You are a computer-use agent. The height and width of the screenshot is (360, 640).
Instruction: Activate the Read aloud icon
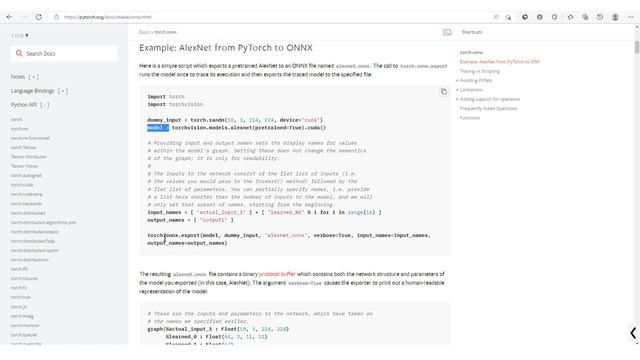click(x=496, y=17)
